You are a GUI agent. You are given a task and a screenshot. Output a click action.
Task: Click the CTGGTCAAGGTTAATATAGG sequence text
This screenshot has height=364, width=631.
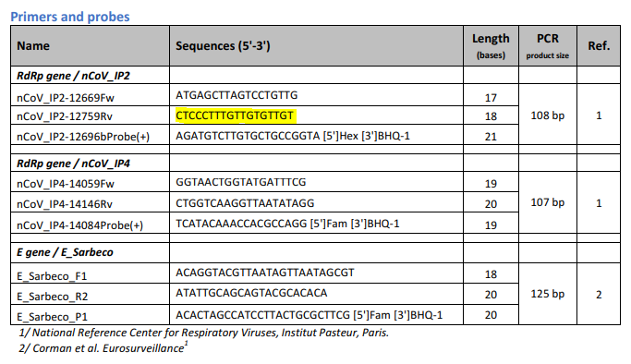point(245,203)
